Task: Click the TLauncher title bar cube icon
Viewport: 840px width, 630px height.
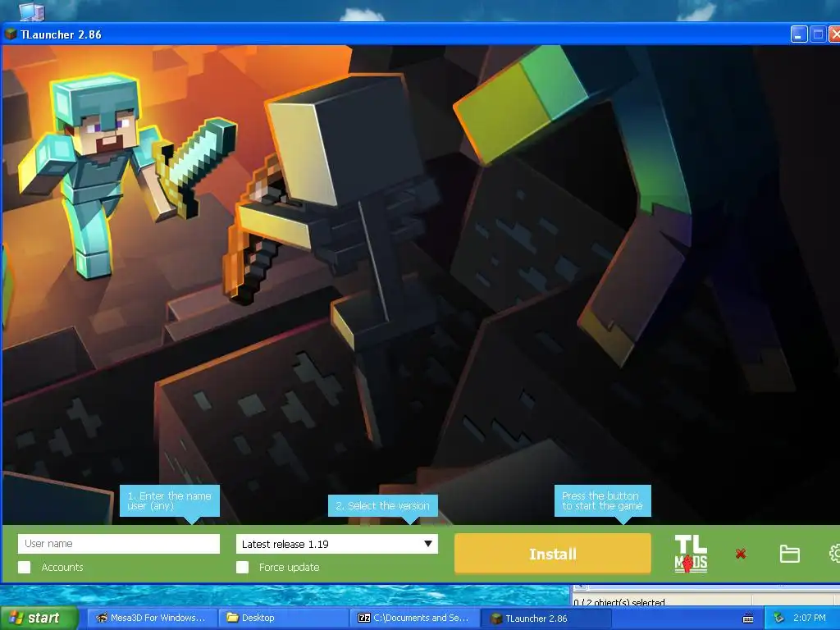Action: (x=11, y=34)
